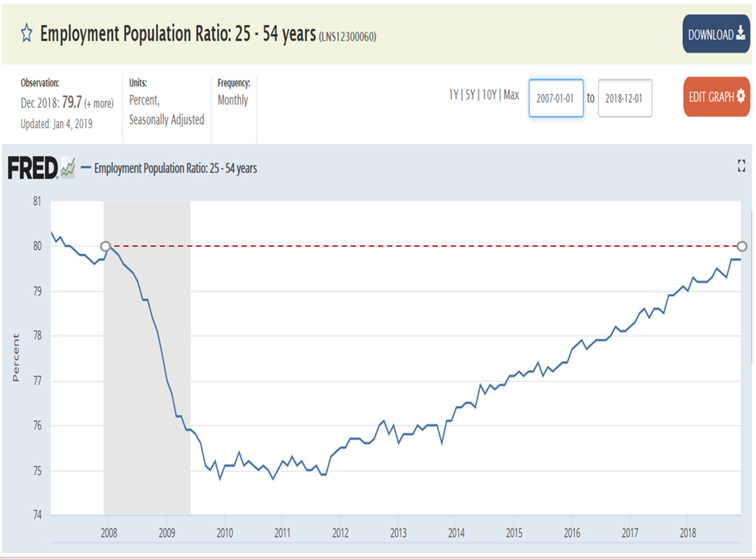Viewport: 756px width, 559px height.
Task: Click the download arrow icon
Action: point(740,34)
